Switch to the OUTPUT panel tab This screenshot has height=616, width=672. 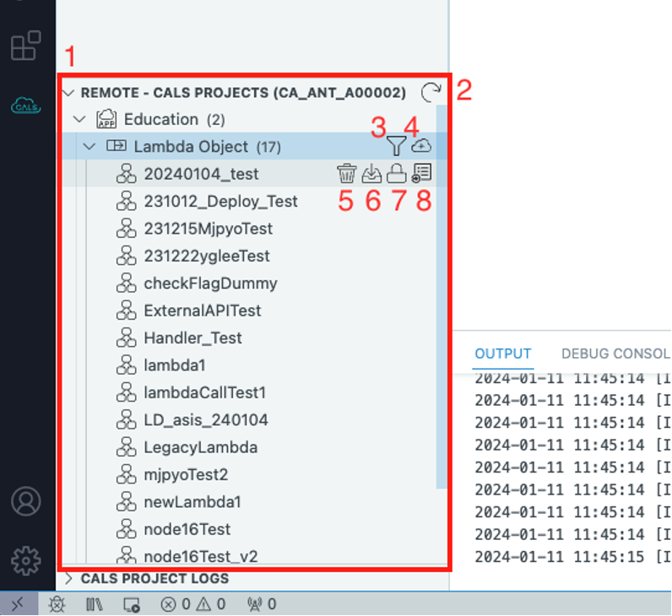tap(502, 354)
